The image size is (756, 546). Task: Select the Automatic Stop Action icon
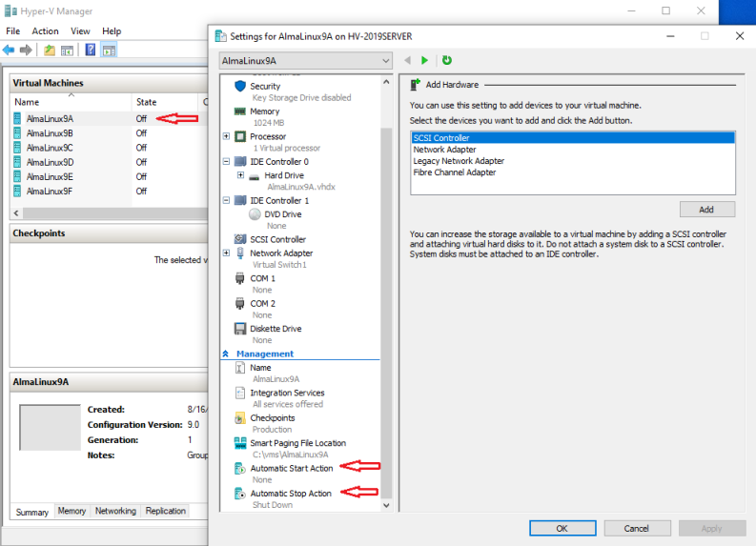pyautogui.click(x=239, y=494)
